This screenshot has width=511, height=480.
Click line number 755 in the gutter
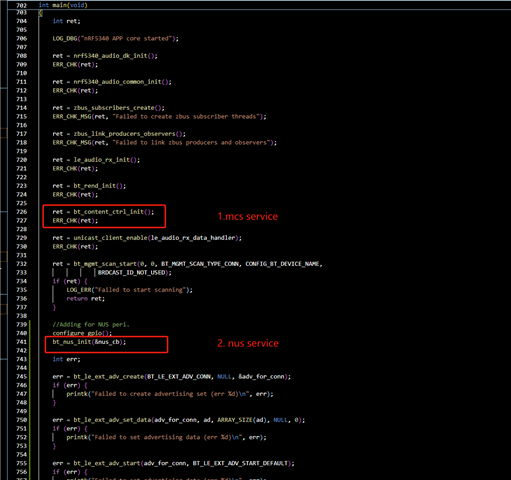point(21,463)
